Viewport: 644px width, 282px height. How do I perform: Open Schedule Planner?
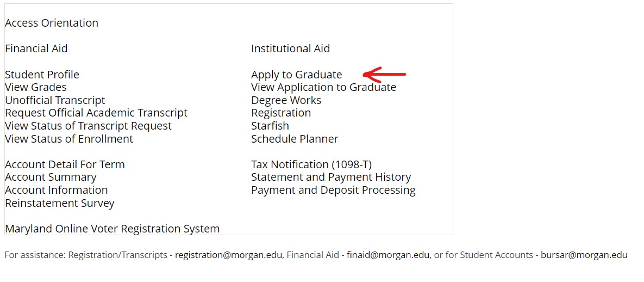coord(295,139)
